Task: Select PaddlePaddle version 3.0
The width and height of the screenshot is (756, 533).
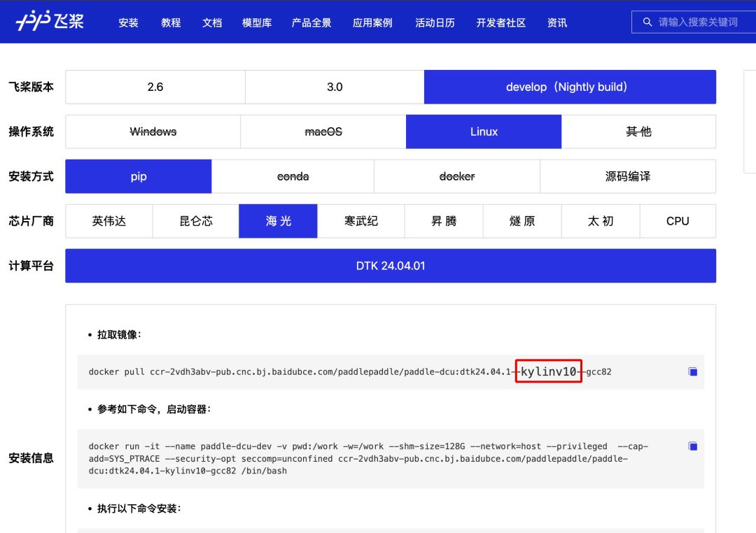Action: point(335,87)
